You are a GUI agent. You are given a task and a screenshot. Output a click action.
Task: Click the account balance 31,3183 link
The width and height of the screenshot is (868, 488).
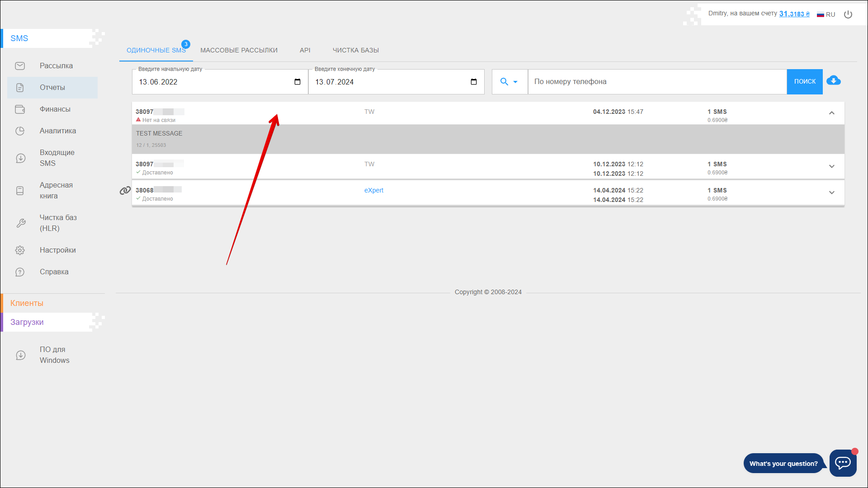(794, 14)
